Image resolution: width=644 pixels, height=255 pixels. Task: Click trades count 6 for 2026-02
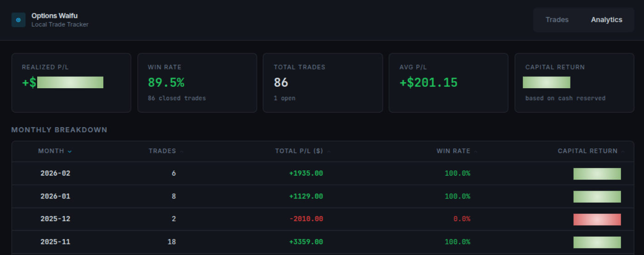(x=174, y=174)
